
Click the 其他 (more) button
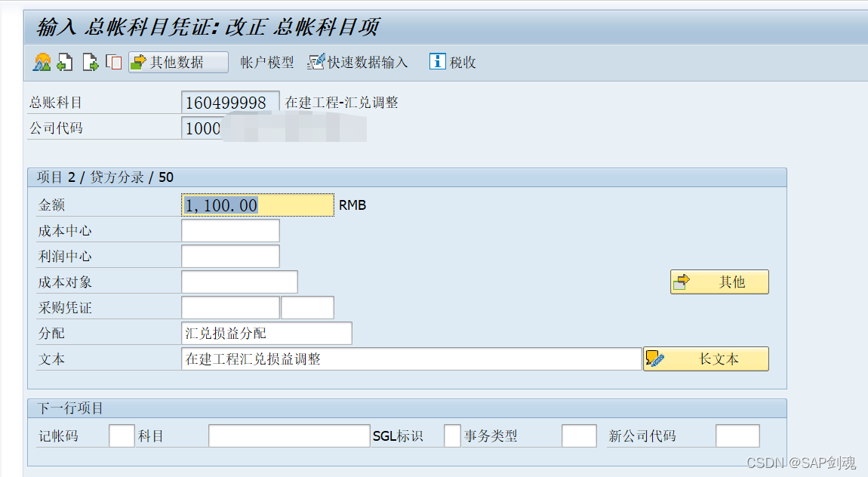click(719, 282)
